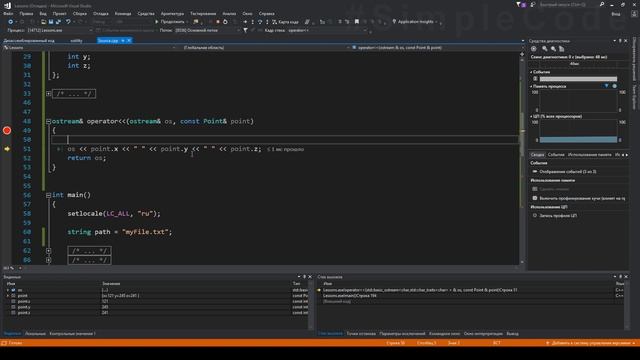Click the Restart debugging icon

point(225,22)
